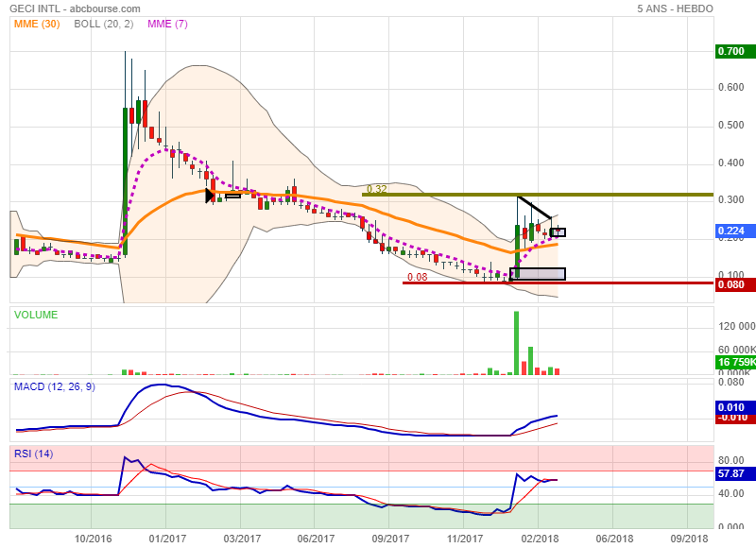
Task: Click the 0.600 price axis label
Action: pos(730,87)
